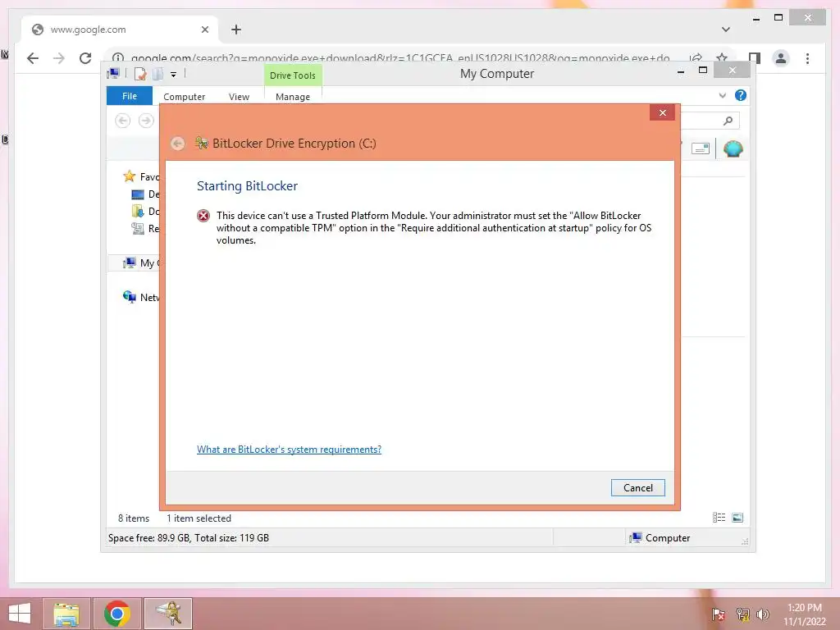
Task: Bookmark page with star icon
Action: [x=722, y=58]
